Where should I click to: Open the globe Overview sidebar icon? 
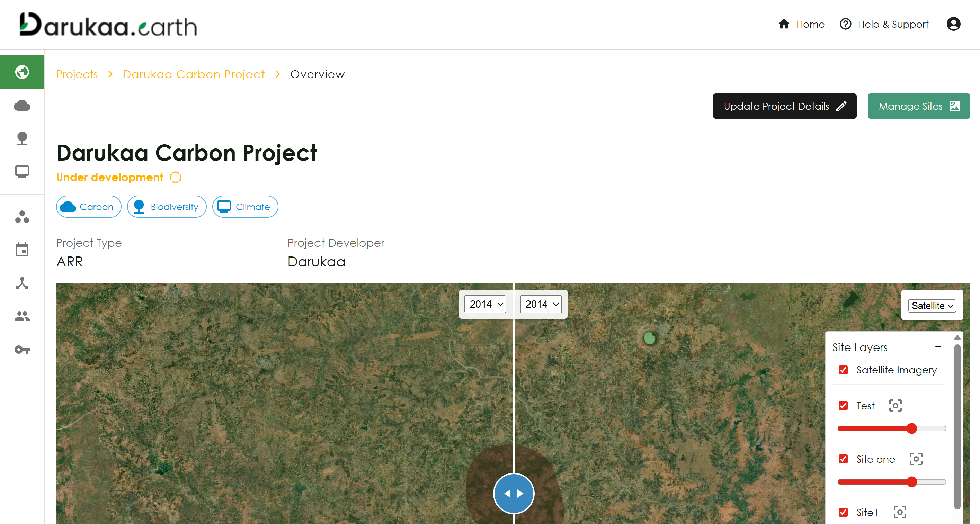[22, 72]
